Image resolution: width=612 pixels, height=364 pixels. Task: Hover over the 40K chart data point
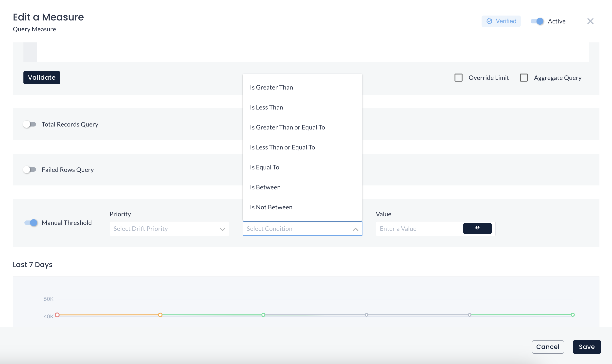58,315
